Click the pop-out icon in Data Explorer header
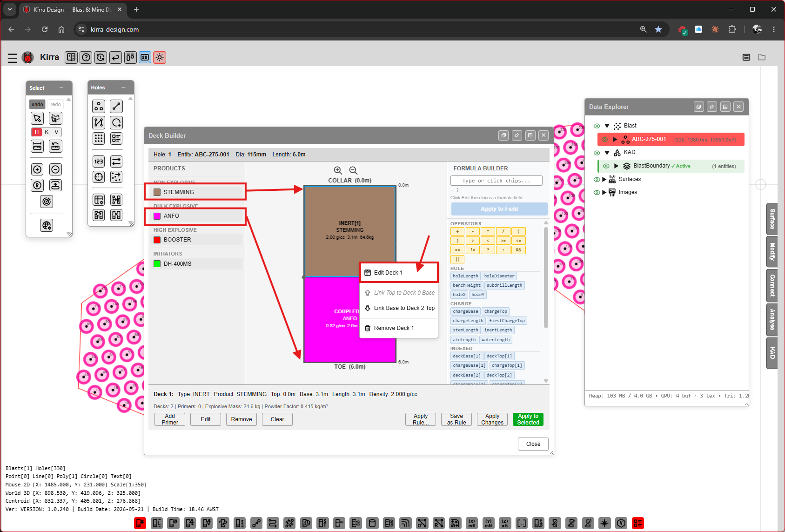Viewport: 785px width, 532px height. click(699, 107)
